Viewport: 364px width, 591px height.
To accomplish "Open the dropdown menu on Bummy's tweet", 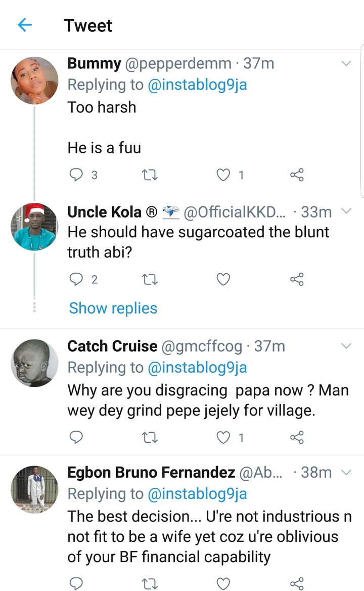I will pyautogui.click(x=346, y=64).
